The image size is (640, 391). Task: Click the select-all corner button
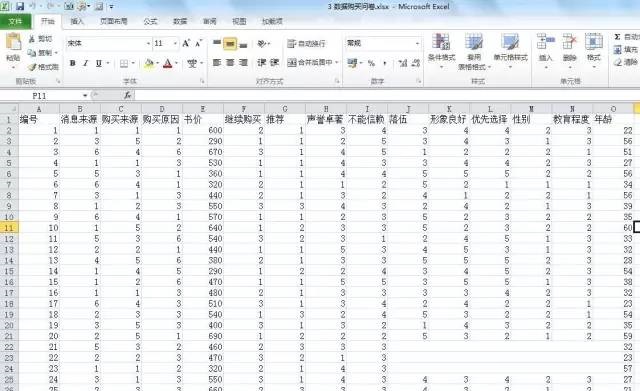(9, 109)
